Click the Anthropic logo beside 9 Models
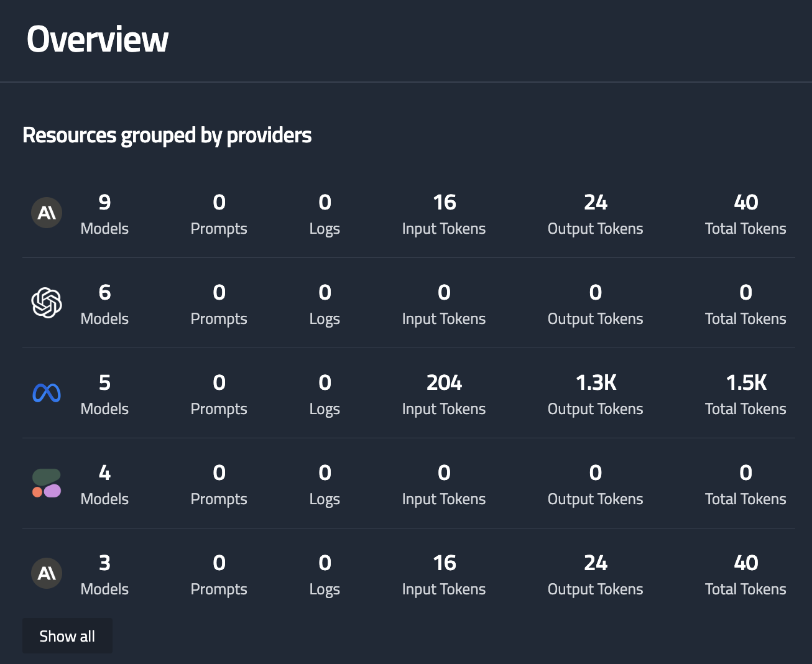The image size is (812, 664). coord(47,213)
